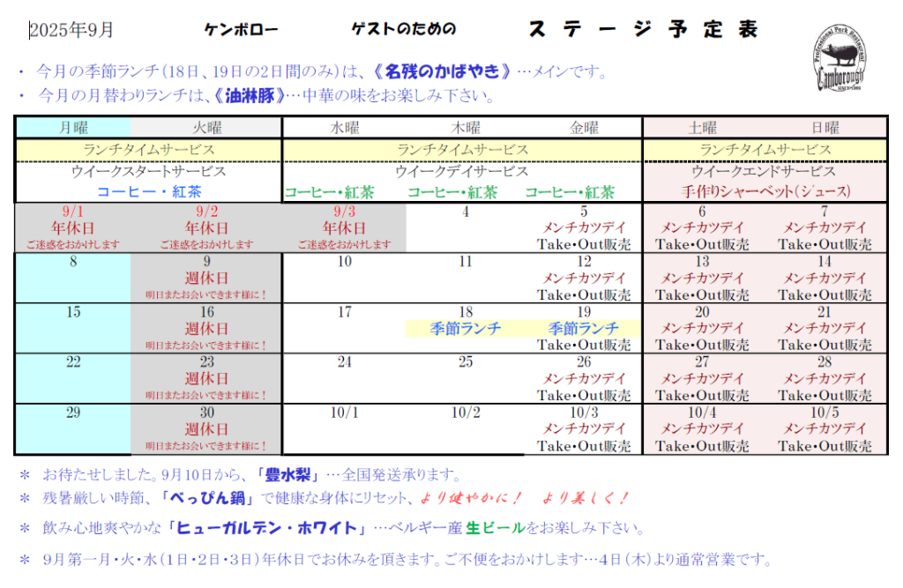Click '週休日' under date 16
This screenshot has height=588, width=903.
pos(206,329)
